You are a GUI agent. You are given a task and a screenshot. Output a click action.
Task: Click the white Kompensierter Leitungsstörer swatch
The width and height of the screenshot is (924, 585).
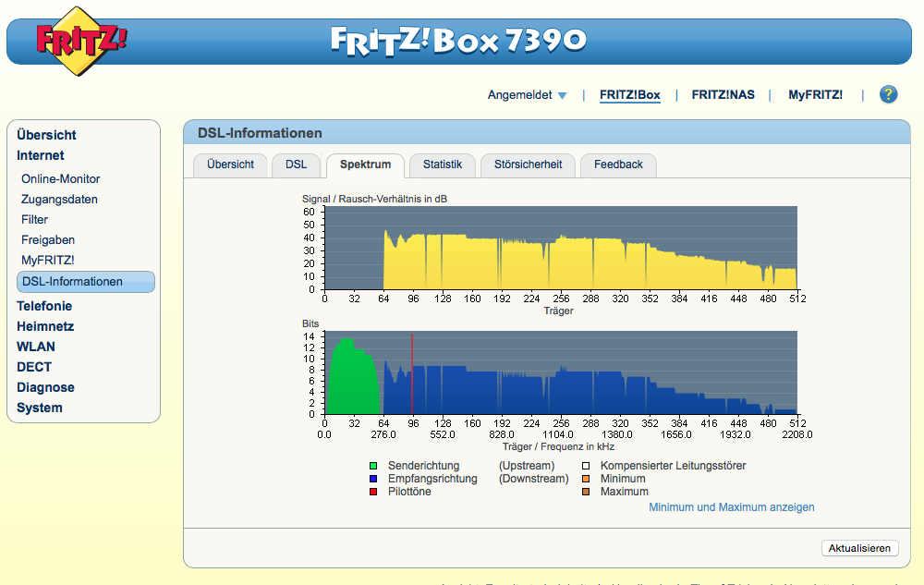pos(586,466)
